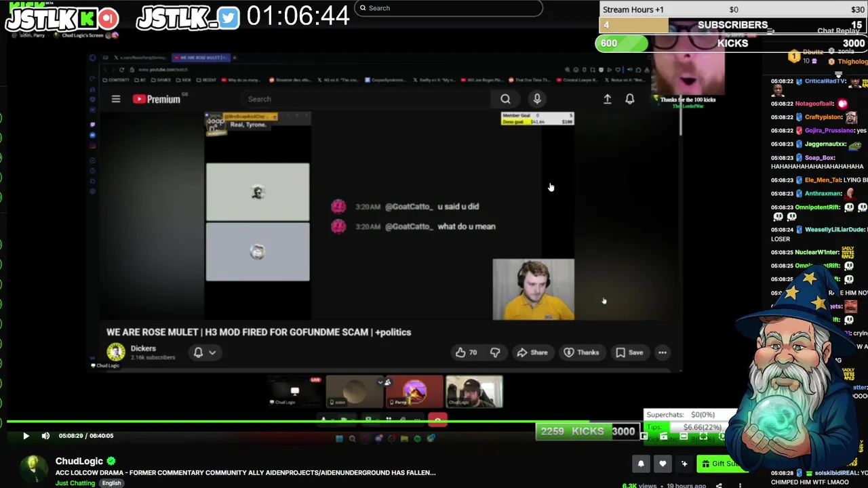Screen dimensions: 868x488
Task: Click the YouTube magnifier search button
Action: point(505,99)
